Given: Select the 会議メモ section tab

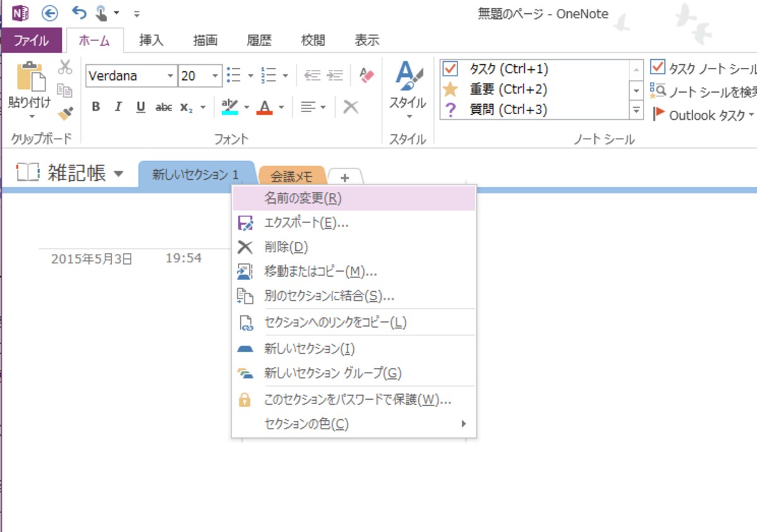Looking at the screenshot, I should tap(292, 176).
